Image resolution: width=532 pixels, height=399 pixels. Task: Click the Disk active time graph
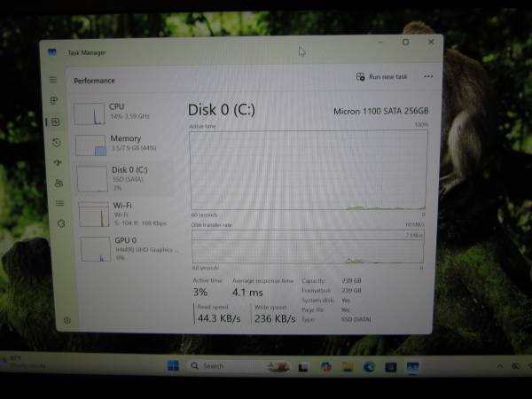pyautogui.click(x=308, y=169)
